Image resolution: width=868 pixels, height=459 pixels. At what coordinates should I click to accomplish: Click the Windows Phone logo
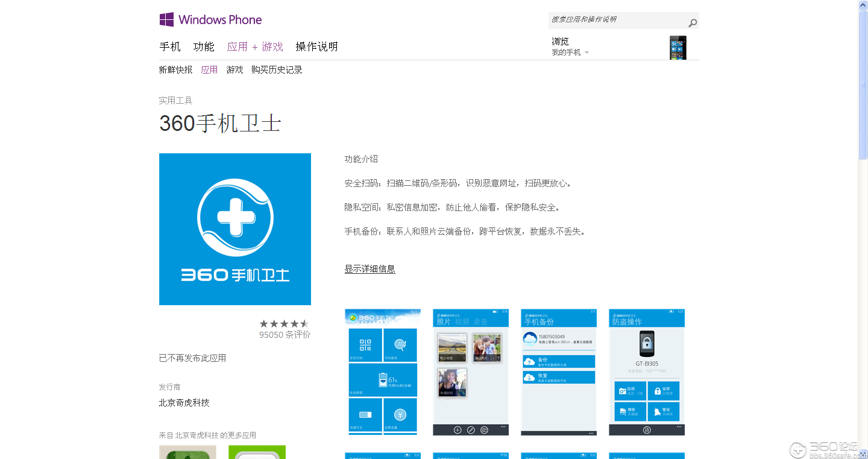pos(210,19)
